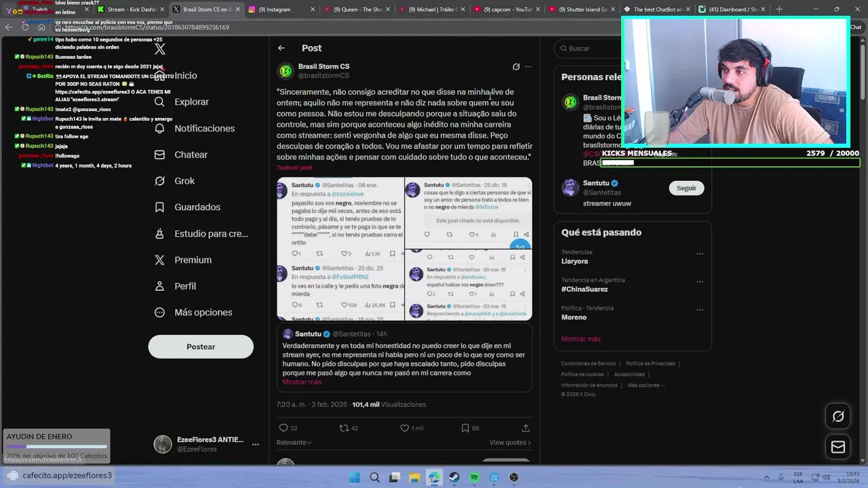This screenshot has width=868, height=488.
Task: Open the top-right tweet screenshot image
Action: [469, 212]
